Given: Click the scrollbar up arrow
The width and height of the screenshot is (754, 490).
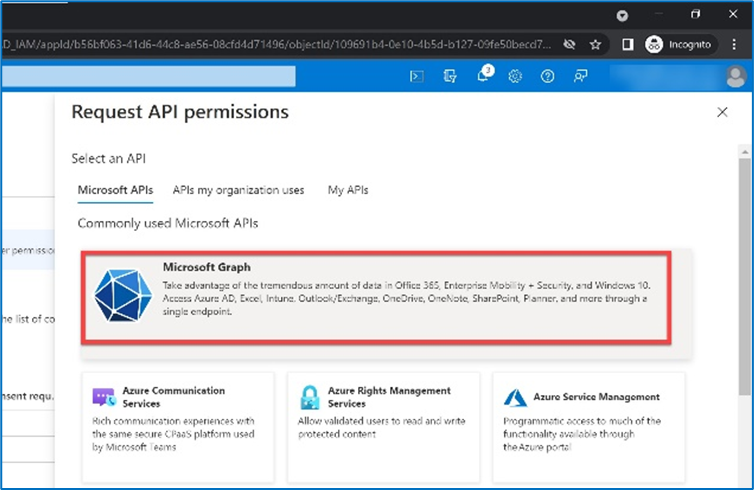Looking at the screenshot, I should point(745,152).
